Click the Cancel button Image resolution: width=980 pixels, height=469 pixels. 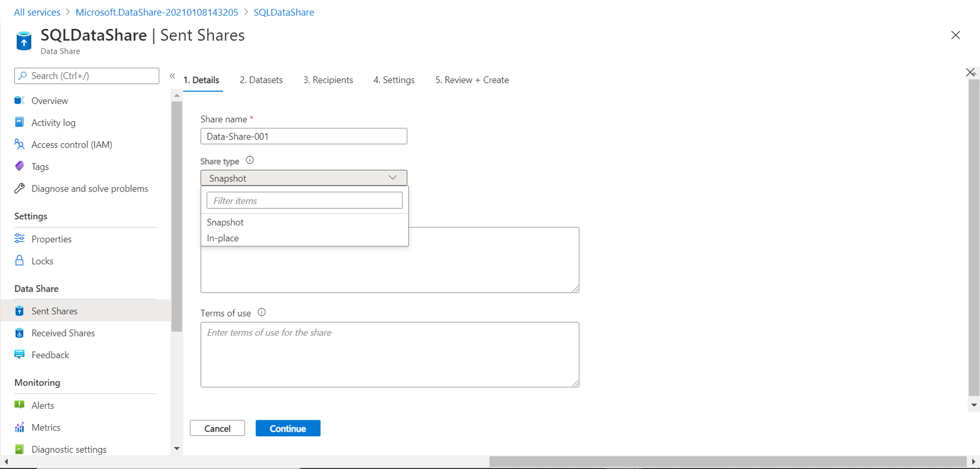pyautogui.click(x=218, y=428)
